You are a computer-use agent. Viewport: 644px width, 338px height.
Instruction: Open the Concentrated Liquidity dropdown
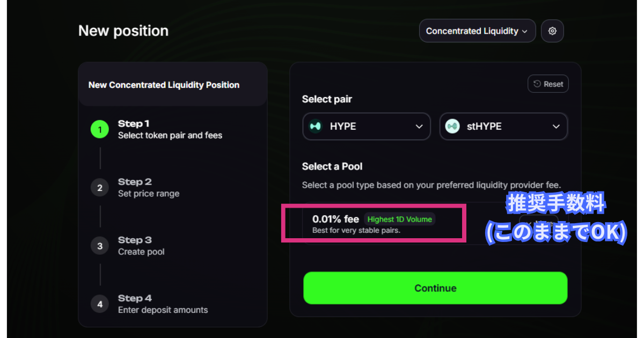pos(477,31)
